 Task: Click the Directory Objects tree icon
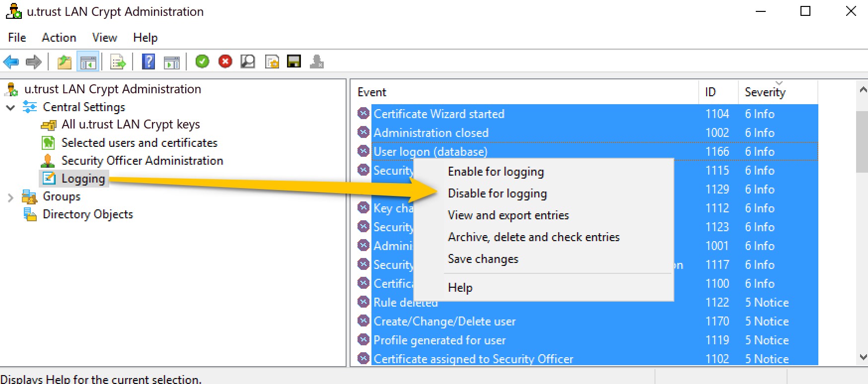(x=30, y=214)
